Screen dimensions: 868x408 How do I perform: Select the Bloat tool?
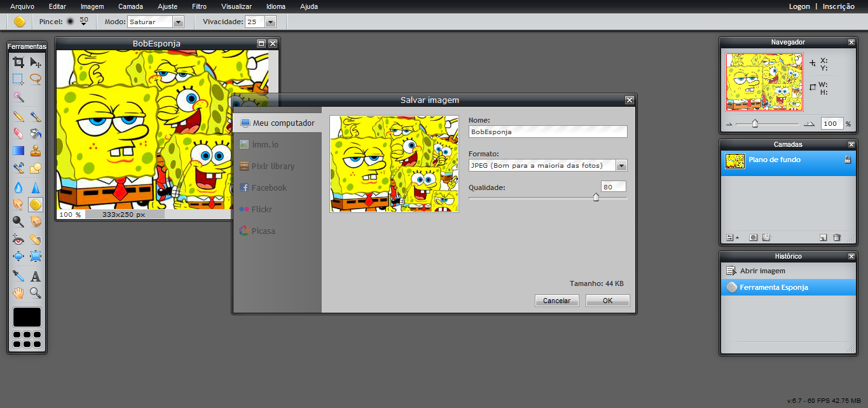18,257
